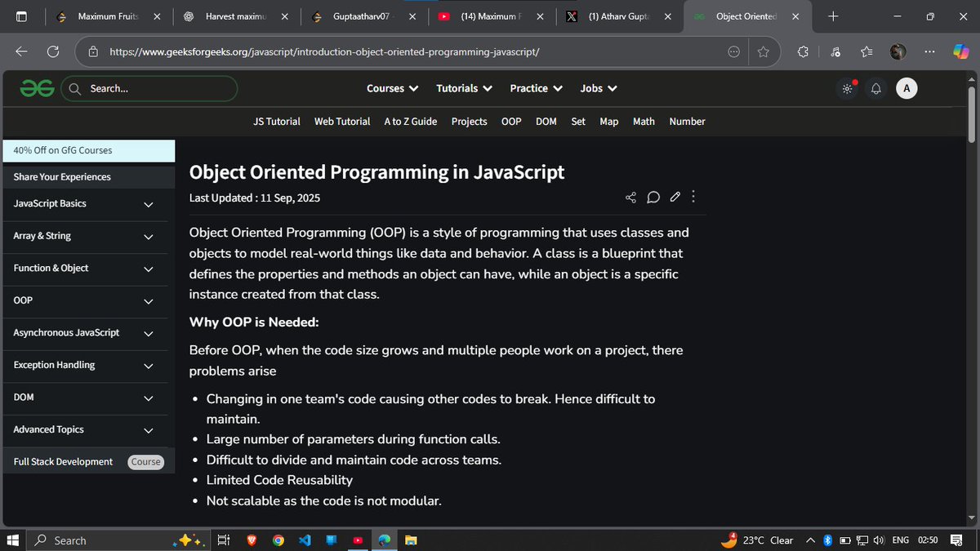Screen dimensions: 980x551
Task: Switch to the DOM tab in the topic bar
Action: 546,121
